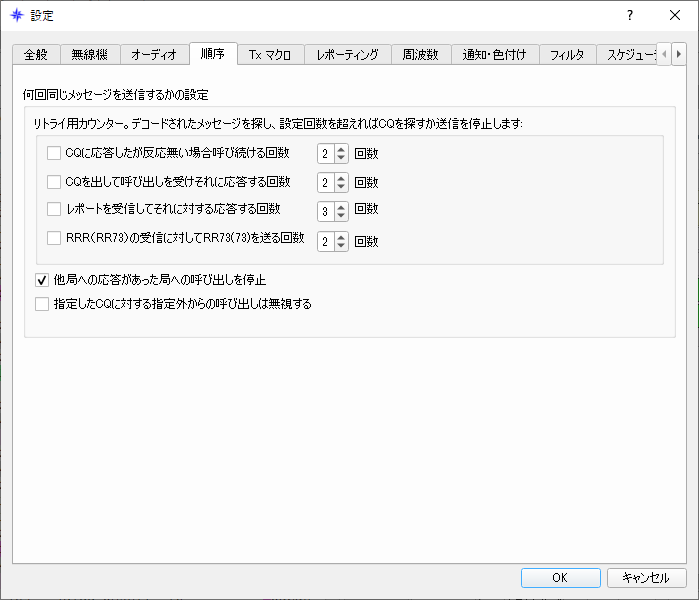699x600 pixels.
Task: Increase the CQ応答 retry count spinner
Action: 341,150
